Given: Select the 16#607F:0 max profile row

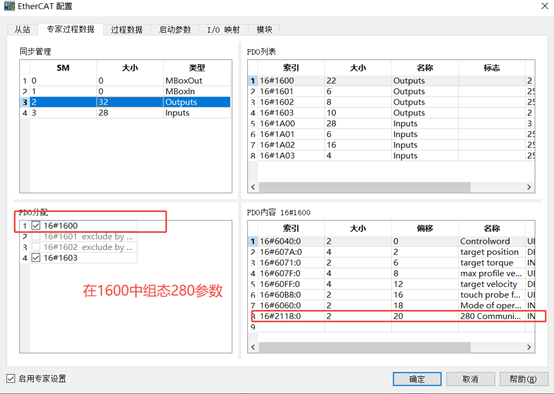Looking at the screenshot, I should pos(391,273).
